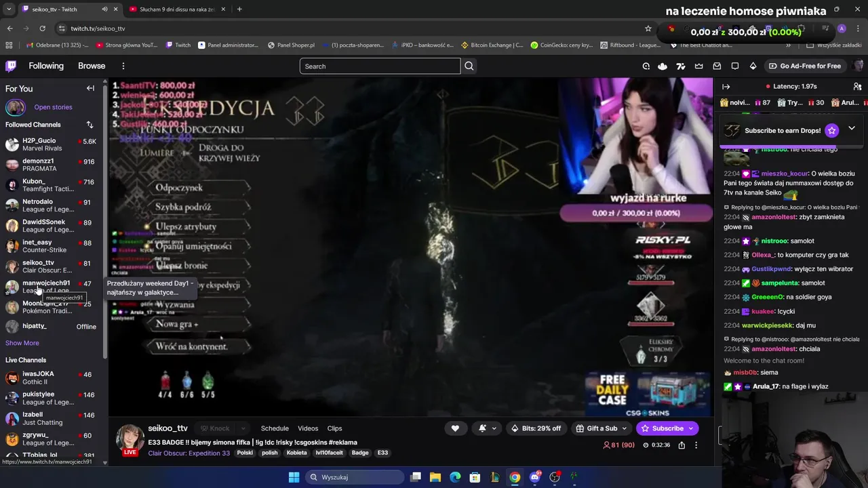The height and width of the screenshot is (488, 868).
Task: Share the stream via share icon
Action: click(682, 445)
